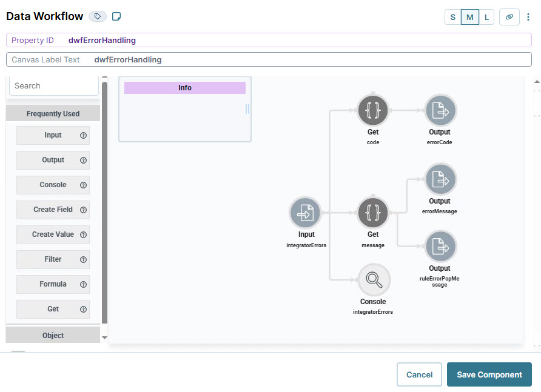Select the L size option
Image resolution: width=541 pixels, height=392 pixels.
point(486,17)
